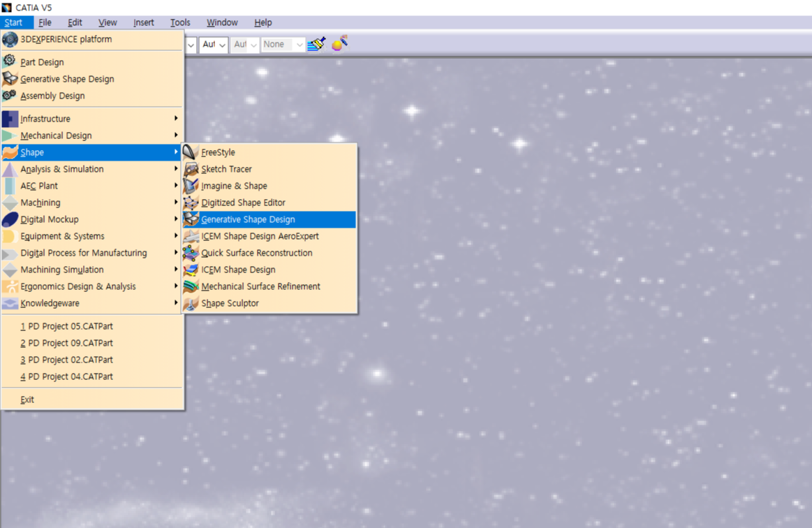The width and height of the screenshot is (812, 528).
Task: Click the 3DEXPERIENCE platform icon
Action: pos(10,39)
